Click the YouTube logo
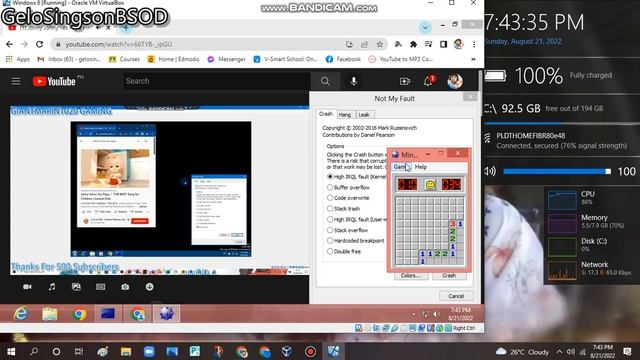Viewport: 640px width, 360px height. click(x=54, y=81)
